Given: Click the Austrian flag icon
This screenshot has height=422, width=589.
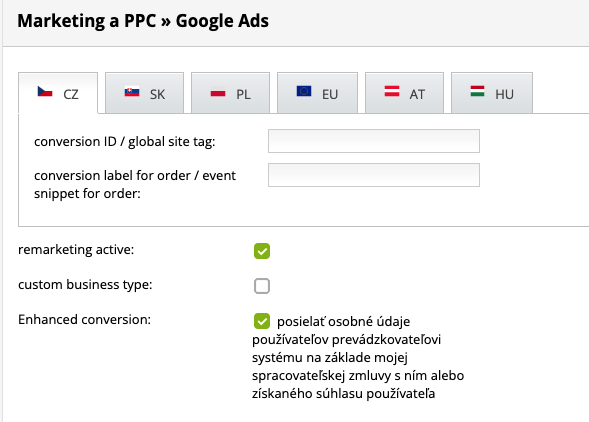Looking at the screenshot, I should (x=392, y=91).
